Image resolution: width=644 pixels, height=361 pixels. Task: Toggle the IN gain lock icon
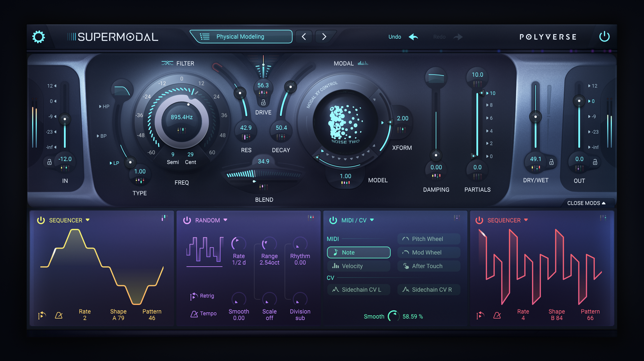pos(49,162)
